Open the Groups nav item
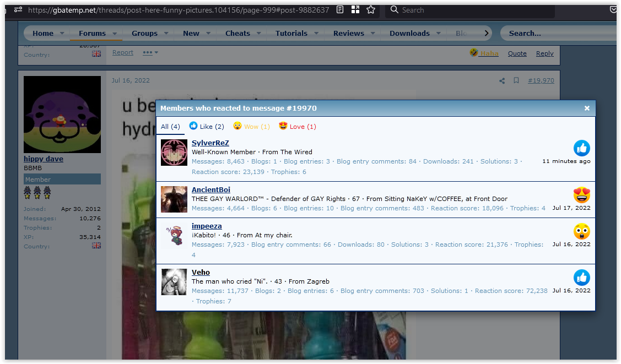The height and width of the screenshot is (364, 621). 144,33
